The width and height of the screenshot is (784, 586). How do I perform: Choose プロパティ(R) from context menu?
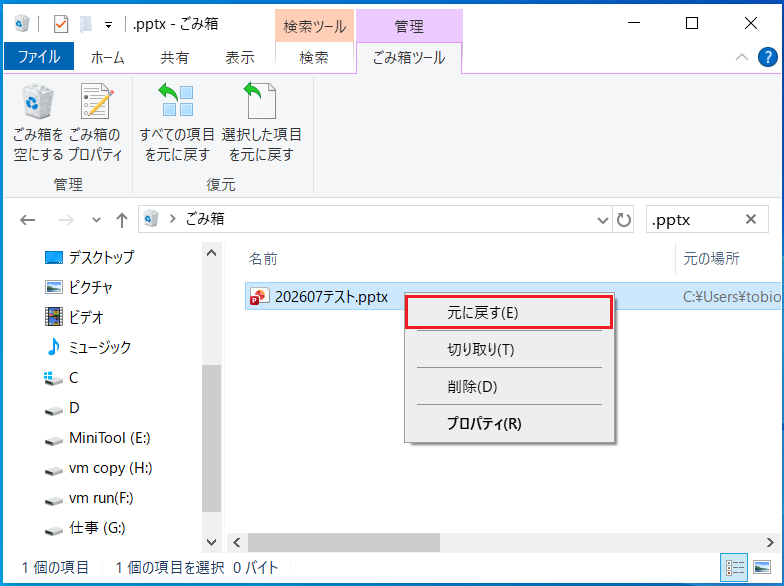click(x=509, y=423)
